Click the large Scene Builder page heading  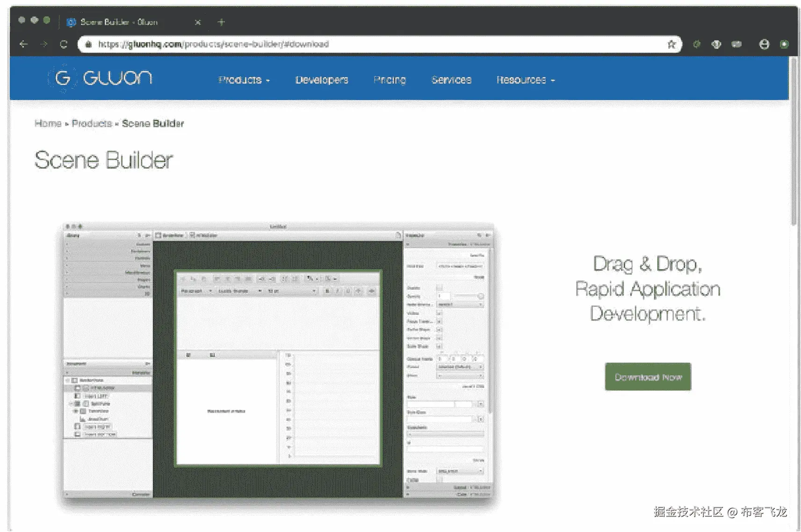(x=104, y=160)
